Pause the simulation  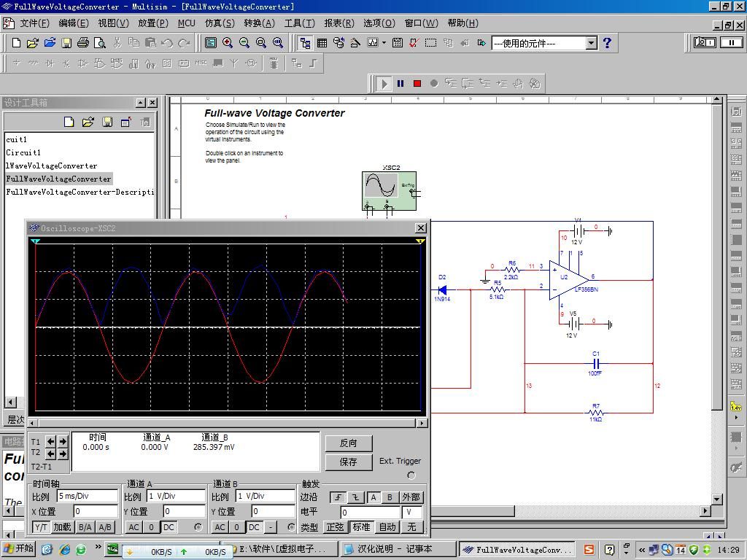click(400, 84)
